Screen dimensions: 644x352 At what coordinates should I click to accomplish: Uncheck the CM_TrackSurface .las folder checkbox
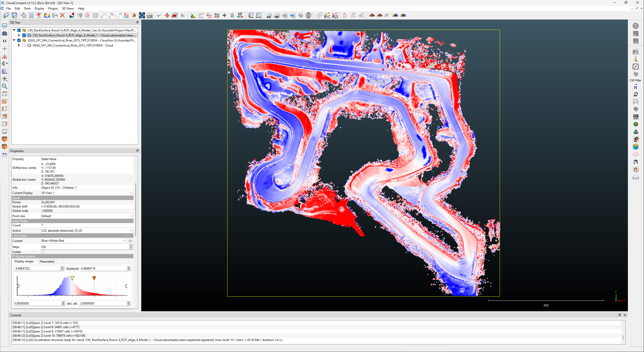pos(19,30)
